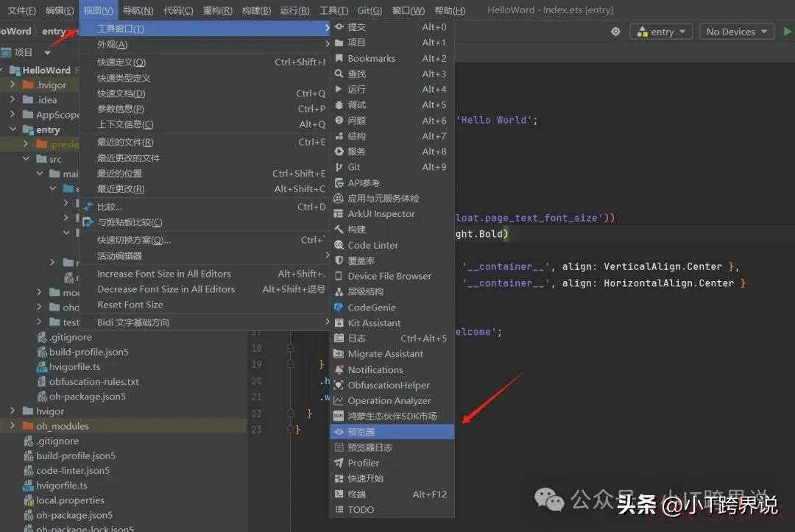Select 与剪贴板比较(C) menu entry
Viewport: 795px width, 532px height.
tap(205, 222)
